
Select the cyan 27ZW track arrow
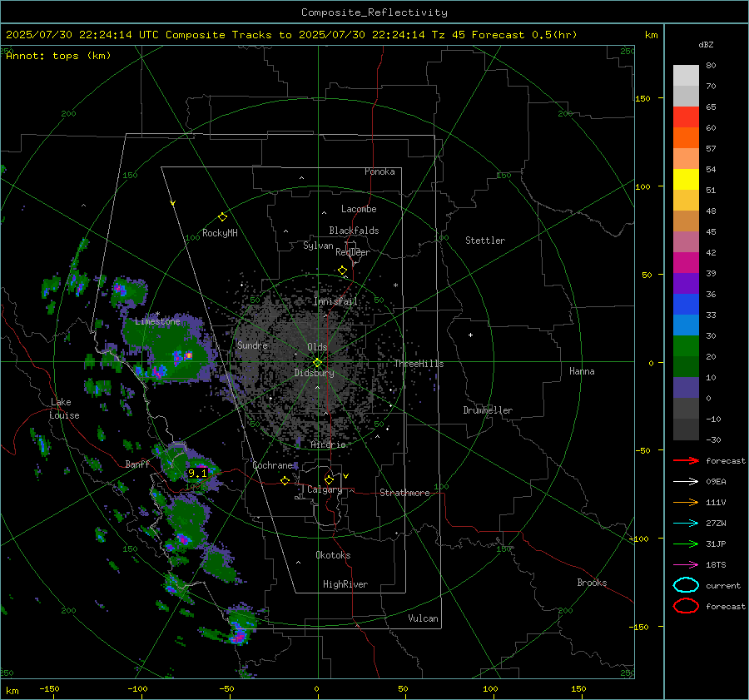[x=686, y=524]
